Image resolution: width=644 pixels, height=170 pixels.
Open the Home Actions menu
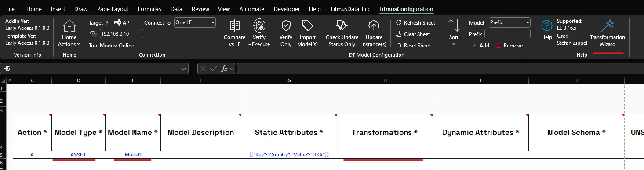pyautogui.click(x=69, y=33)
